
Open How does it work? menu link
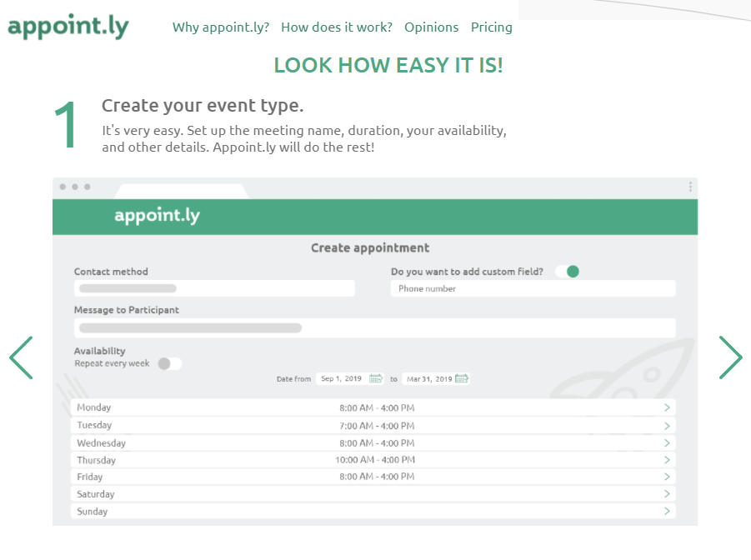337,27
